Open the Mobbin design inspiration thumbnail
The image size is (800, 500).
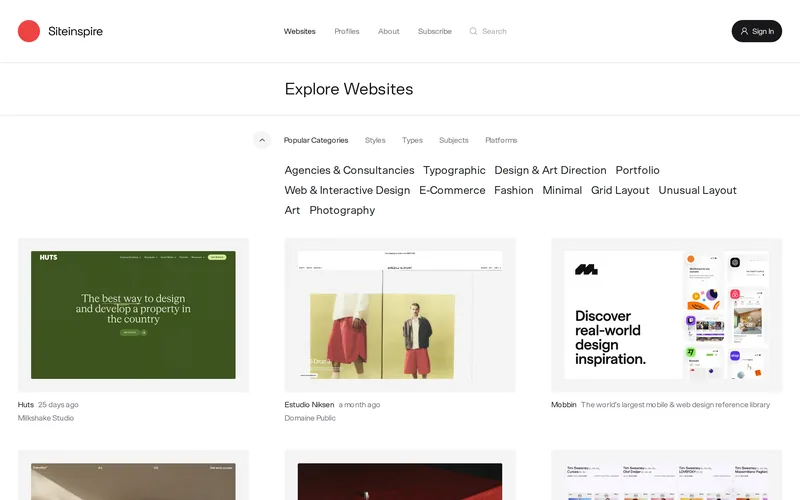(666, 315)
